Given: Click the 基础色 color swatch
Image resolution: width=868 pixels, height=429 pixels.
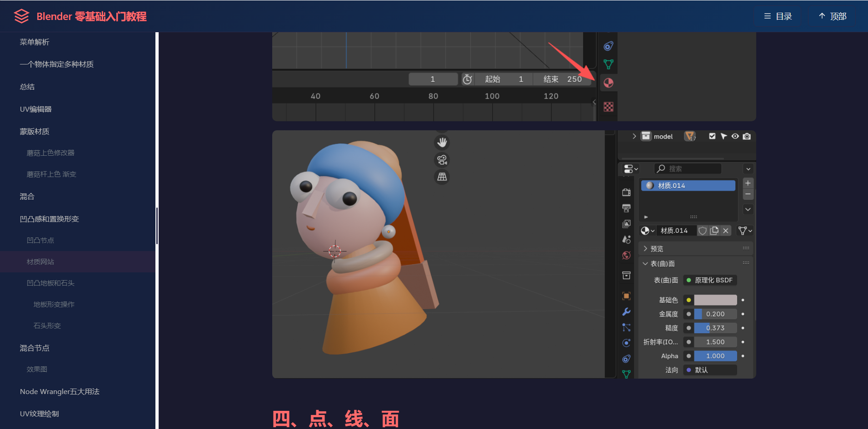Looking at the screenshot, I should (715, 300).
